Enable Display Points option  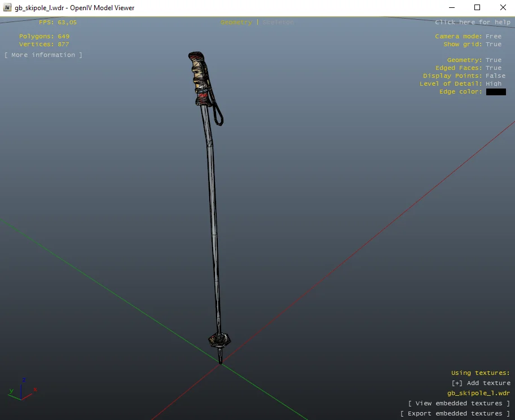(x=495, y=76)
